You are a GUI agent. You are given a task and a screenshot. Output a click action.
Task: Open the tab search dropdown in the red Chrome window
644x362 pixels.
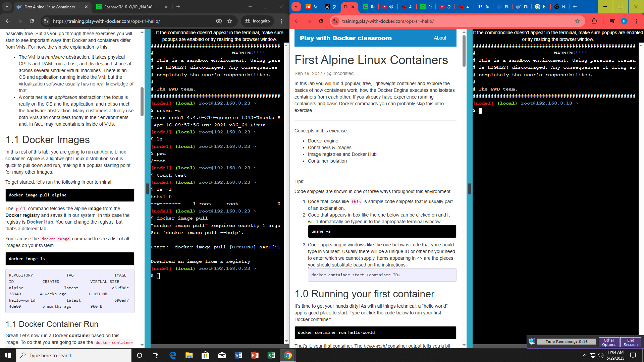tap(296, 7)
